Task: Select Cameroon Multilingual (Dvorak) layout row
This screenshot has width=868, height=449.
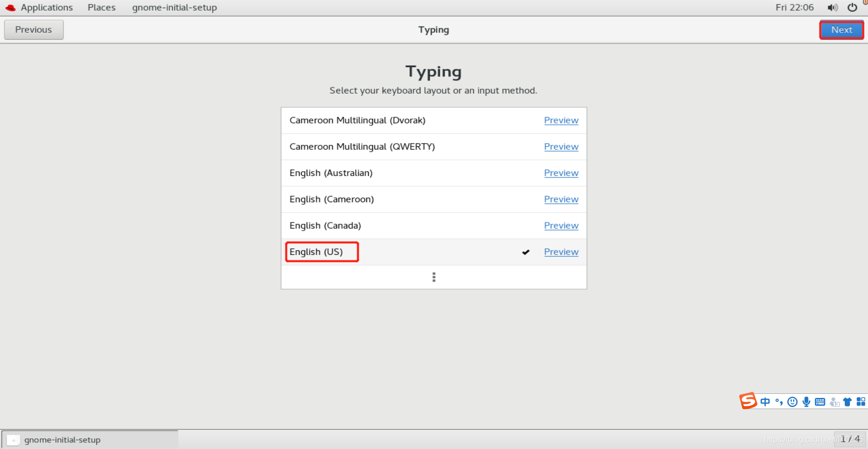Action: point(434,120)
